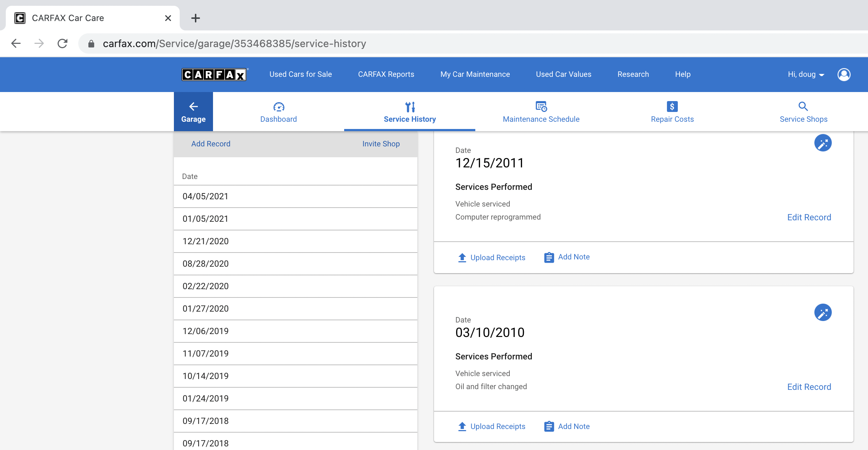Click the CARFAX tab favicon
Image resolution: width=868 pixels, height=450 pixels.
20,18
